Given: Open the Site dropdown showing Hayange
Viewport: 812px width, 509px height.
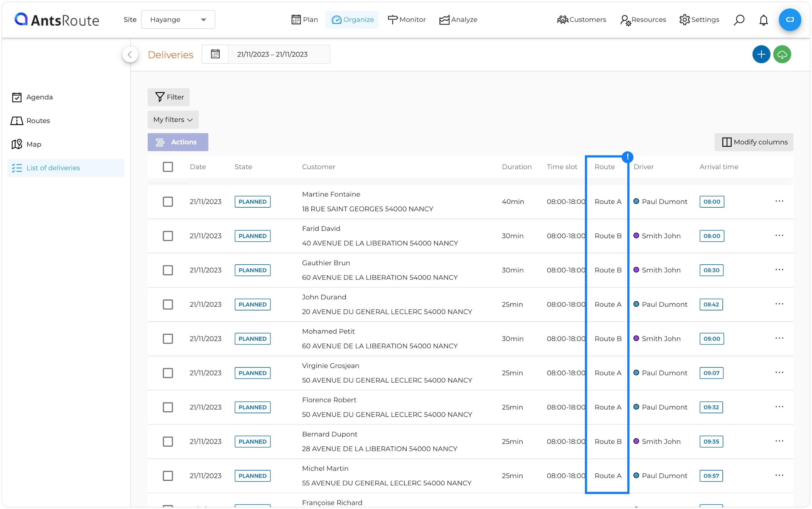Looking at the screenshot, I should (x=178, y=20).
